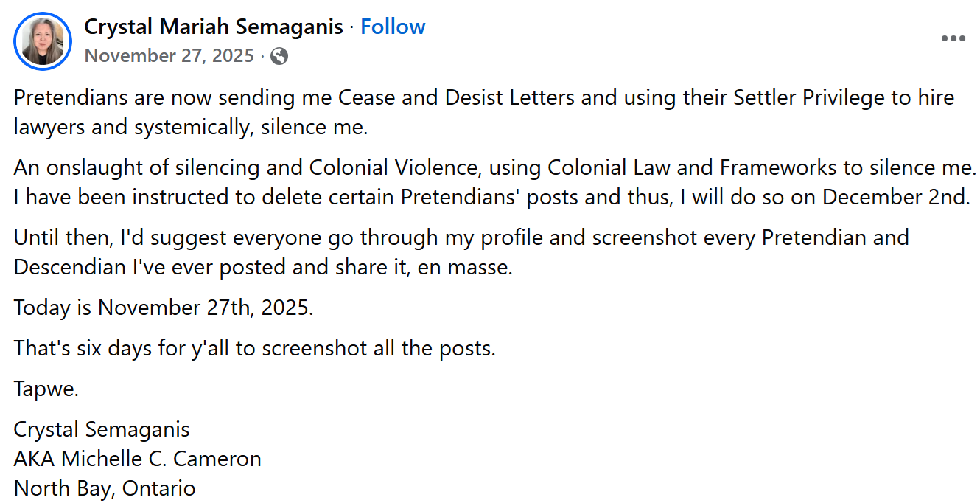The image size is (980, 503).
Task: Select the word 'Tapwe.'
Action: (x=46, y=389)
